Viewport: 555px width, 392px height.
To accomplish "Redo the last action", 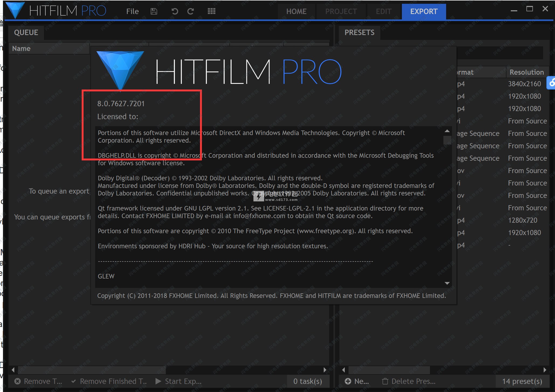I will 191,11.
